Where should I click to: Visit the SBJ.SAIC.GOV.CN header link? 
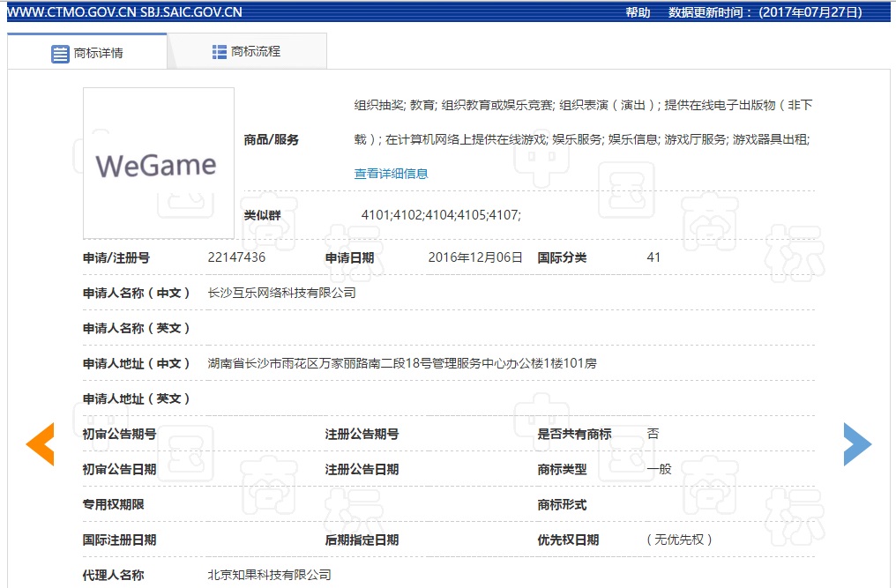point(190,12)
